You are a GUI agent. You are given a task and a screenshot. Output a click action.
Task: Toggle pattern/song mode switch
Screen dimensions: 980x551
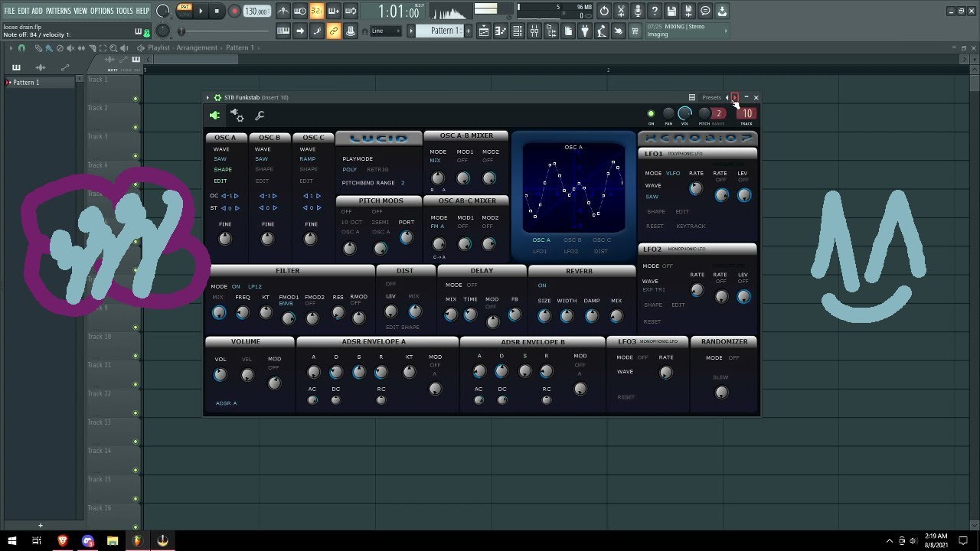click(x=184, y=11)
